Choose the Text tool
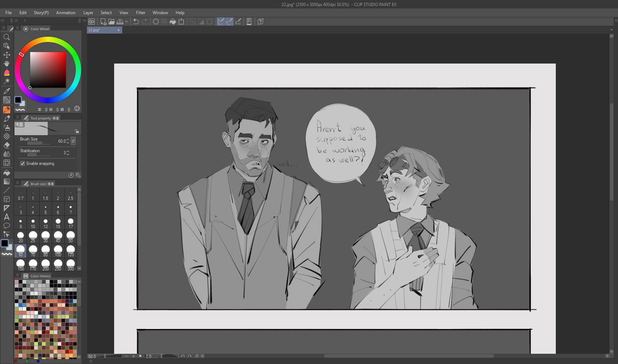 (6, 217)
